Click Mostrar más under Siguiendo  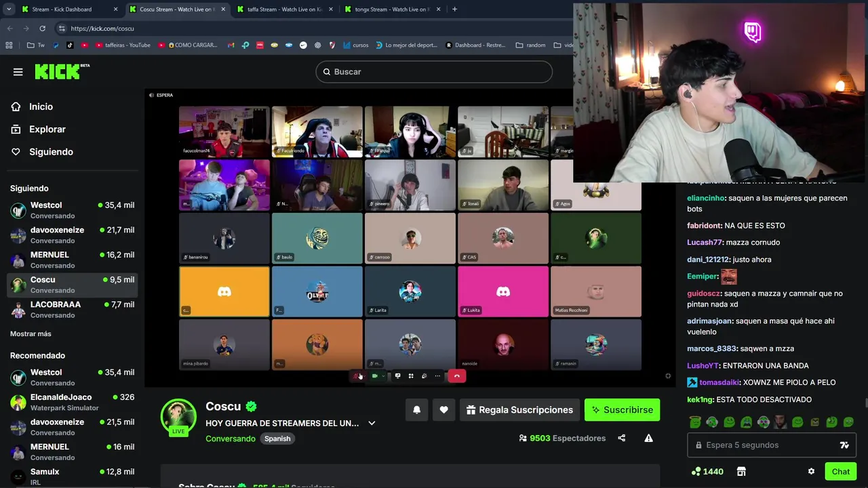point(31,333)
